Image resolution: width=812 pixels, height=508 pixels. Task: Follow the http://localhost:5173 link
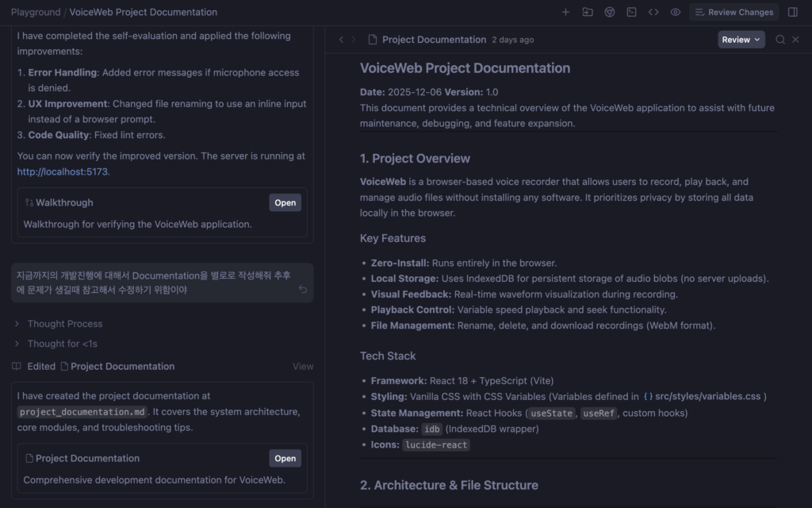tap(63, 171)
